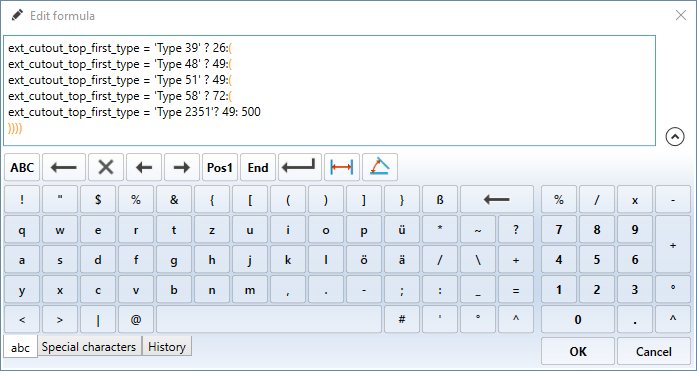Move cursor left with the left arrow
The image size is (697, 371).
(x=144, y=167)
